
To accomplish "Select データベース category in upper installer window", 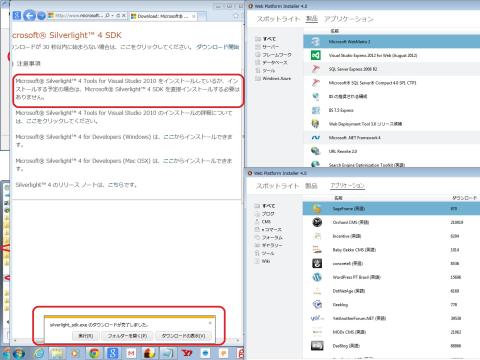I will [x=275, y=62].
